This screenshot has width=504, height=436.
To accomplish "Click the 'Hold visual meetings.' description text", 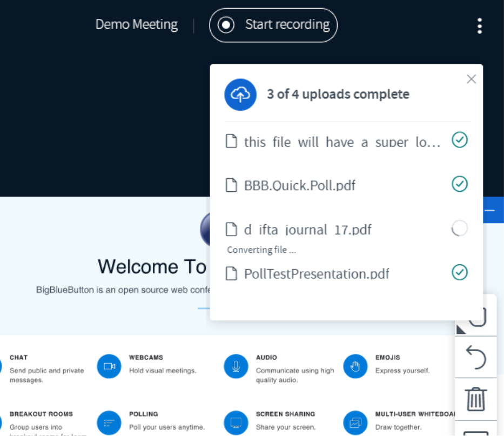I will pyautogui.click(x=163, y=371).
